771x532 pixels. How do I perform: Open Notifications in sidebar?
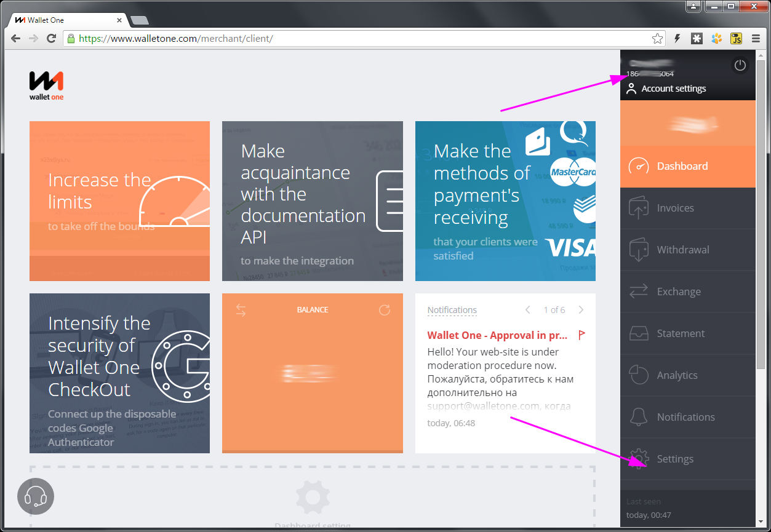point(687,417)
